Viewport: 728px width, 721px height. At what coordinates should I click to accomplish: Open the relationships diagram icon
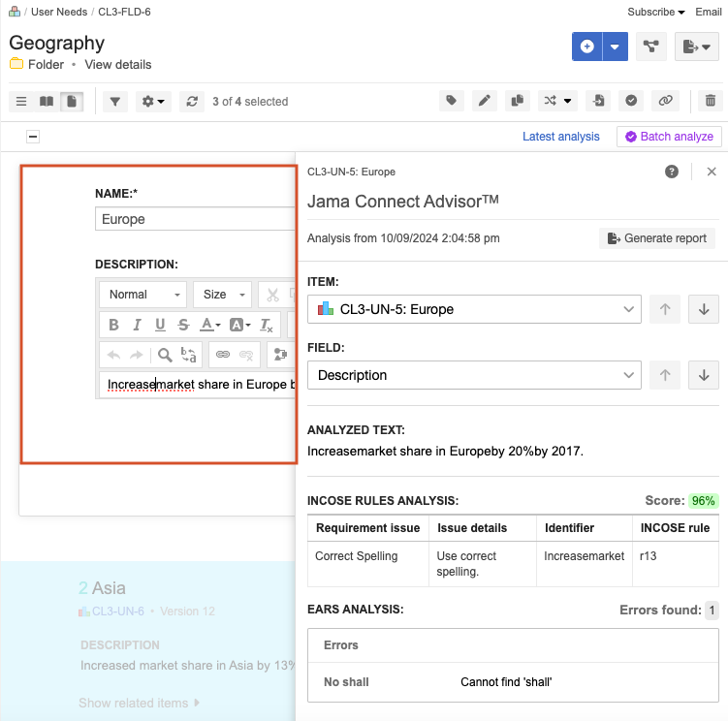650,47
